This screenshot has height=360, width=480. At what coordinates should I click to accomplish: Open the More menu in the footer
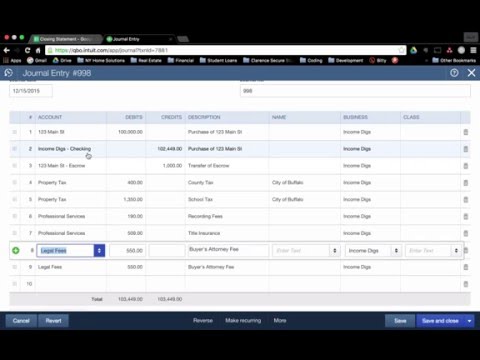[x=280, y=320]
